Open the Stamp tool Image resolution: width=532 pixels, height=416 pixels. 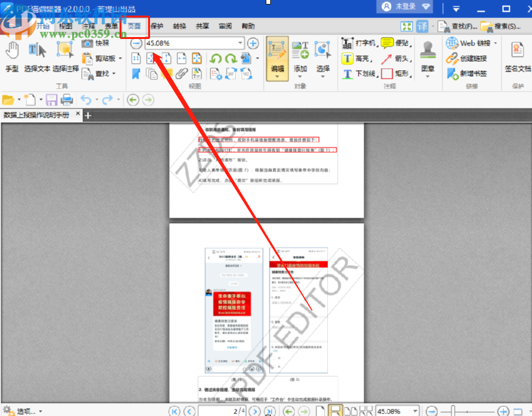point(427,58)
